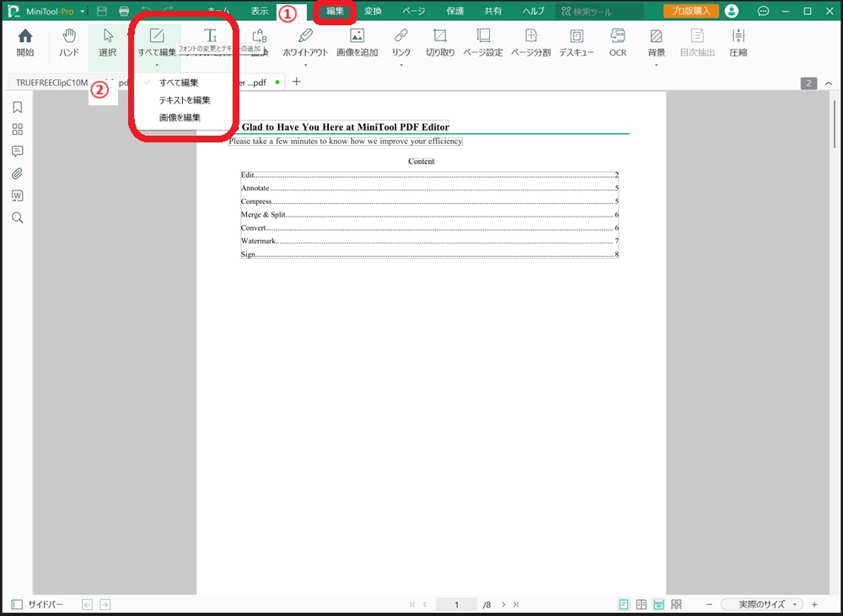
Task: Switch to single page view
Action: (624, 605)
